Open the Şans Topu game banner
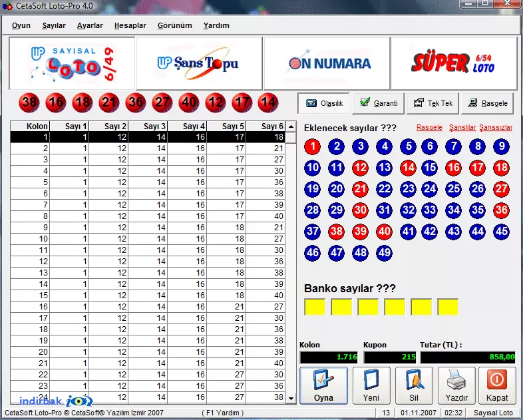 tap(200, 63)
